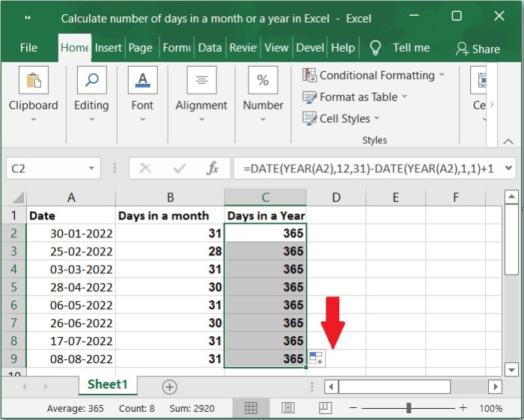Image resolution: width=524 pixels, height=420 pixels.
Task: Click in the formula bar input
Action: (x=368, y=168)
